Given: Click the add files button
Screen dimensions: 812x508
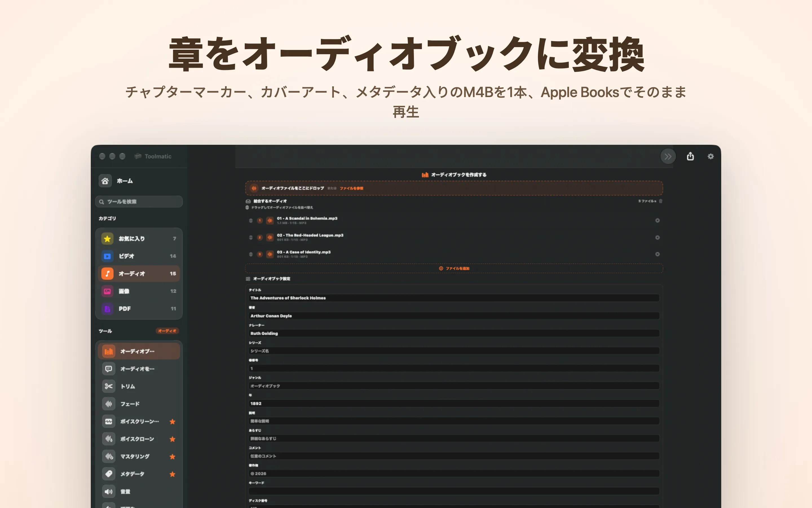Looking at the screenshot, I should pyautogui.click(x=454, y=268).
